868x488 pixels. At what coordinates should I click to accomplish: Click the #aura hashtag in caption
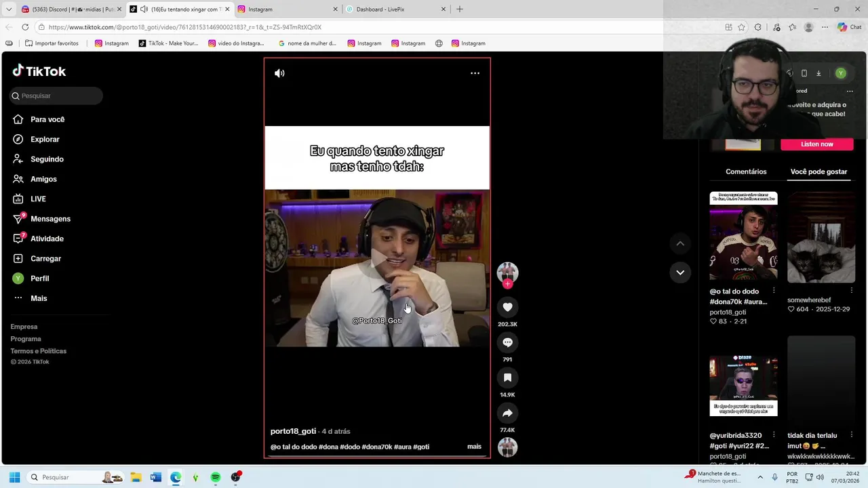pyautogui.click(x=402, y=447)
